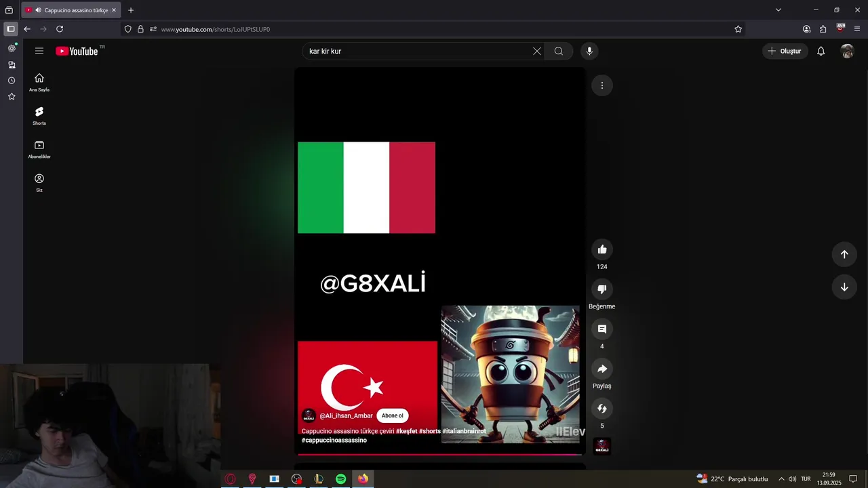
Task: Open the Firefox account icon
Action: click(x=806, y=29)
